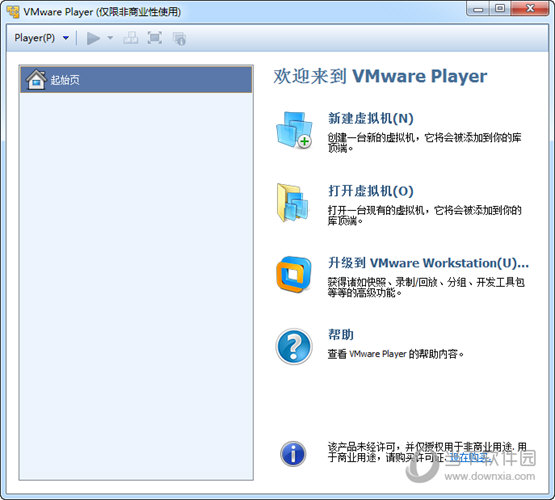This screenshot has width=555, height=500.
Task: Click the blue question mark help icon
Action: pos(294,346)
